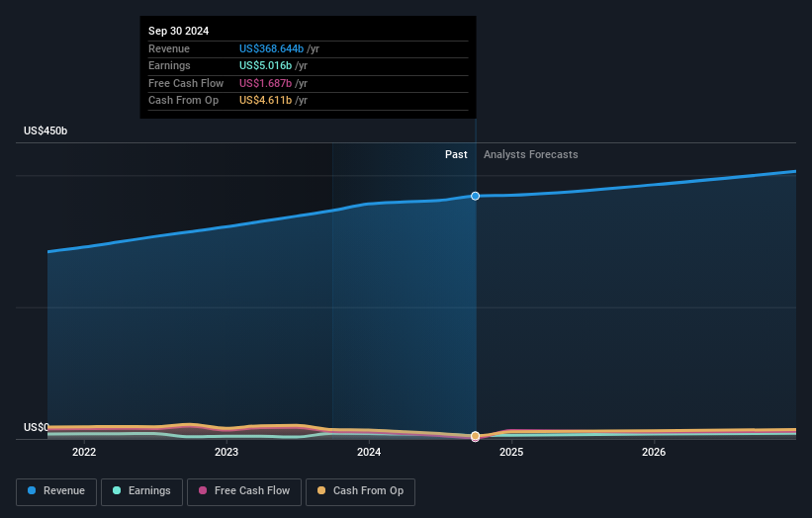The image size is (812, 518).
Task: Click the 2025 x-axis label
Action: (x=511, y=453)
